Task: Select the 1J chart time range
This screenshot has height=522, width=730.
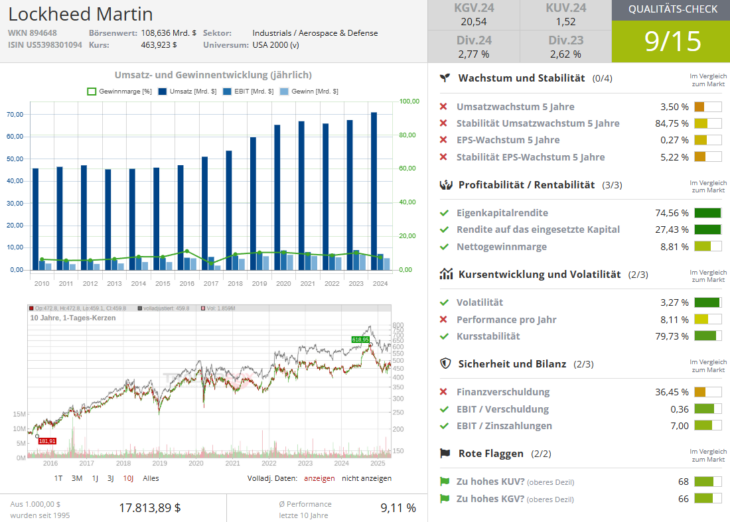Action: click(x=95, y=478)
